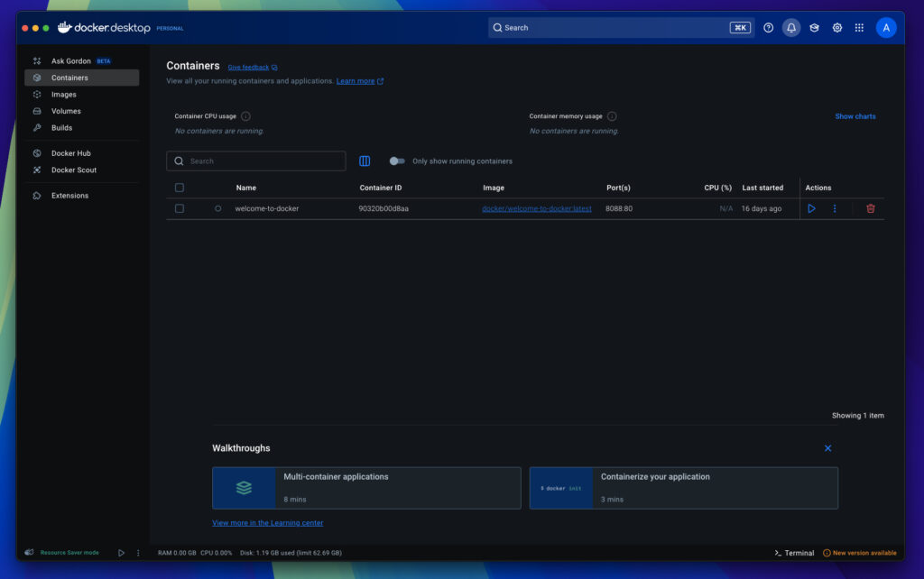Click the New version available notice
Screen dimensions: 924x579
[860, 553]
